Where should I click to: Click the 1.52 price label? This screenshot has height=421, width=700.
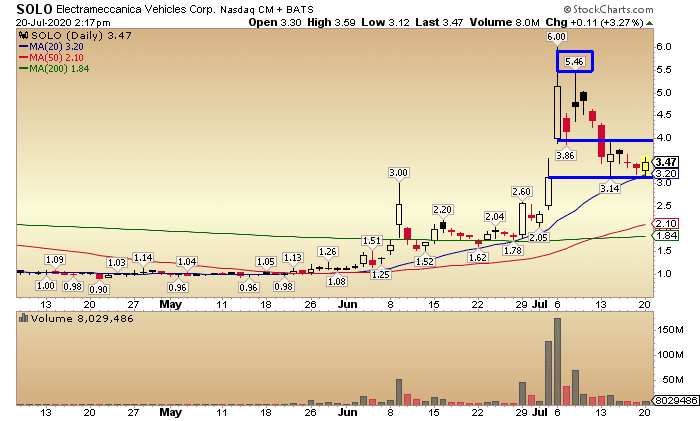click(425, 262)
